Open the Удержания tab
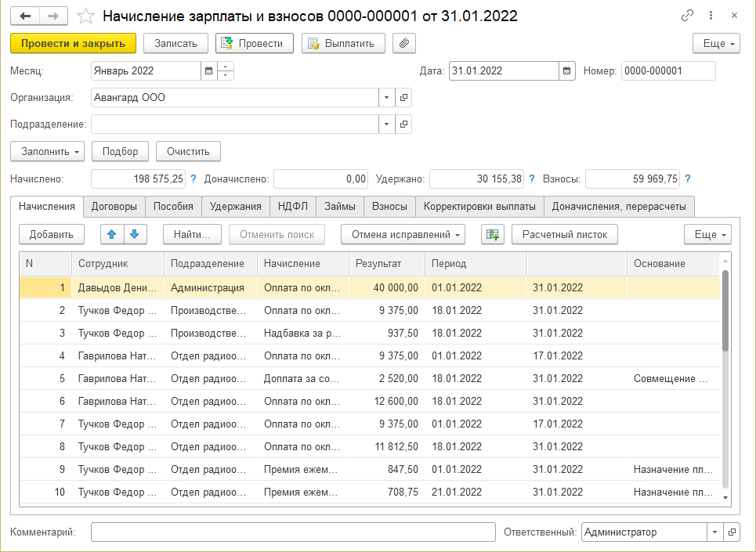Screen dimensions: 756x552 click(x=236, y=207)
